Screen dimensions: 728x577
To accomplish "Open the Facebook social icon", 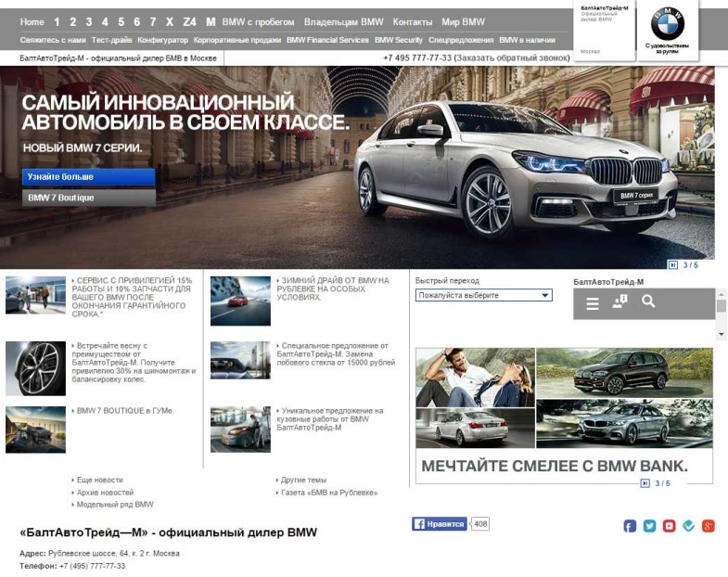I will tap(630, 526).
